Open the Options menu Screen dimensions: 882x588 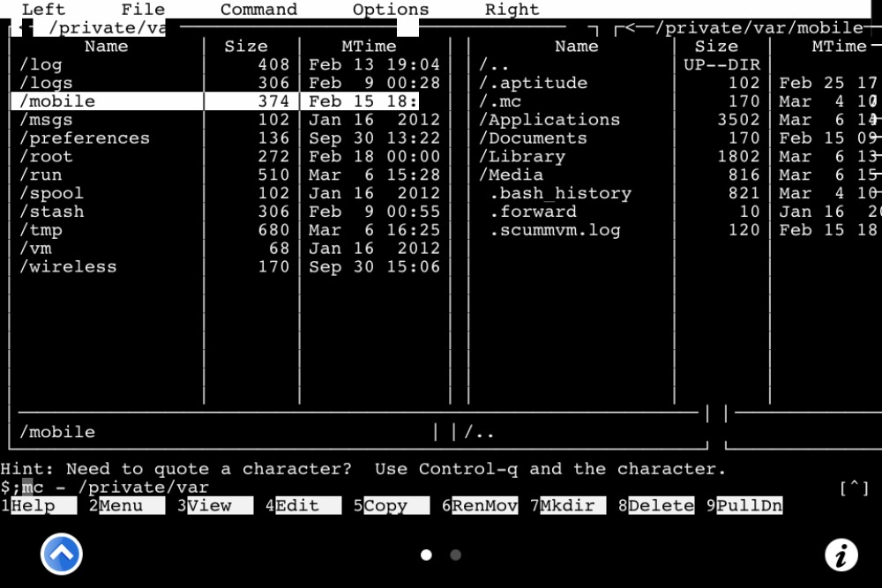(x=391, y=10)
